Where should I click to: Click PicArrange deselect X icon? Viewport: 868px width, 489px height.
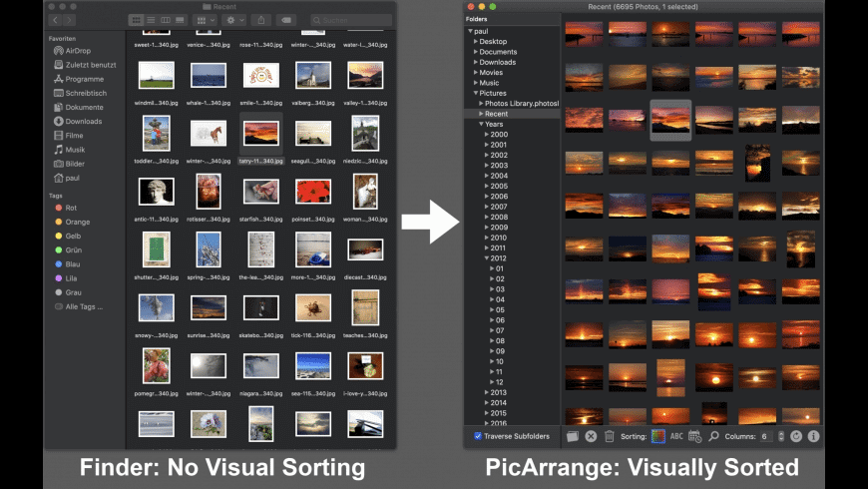pyautogui.click(x=591, y=436)
